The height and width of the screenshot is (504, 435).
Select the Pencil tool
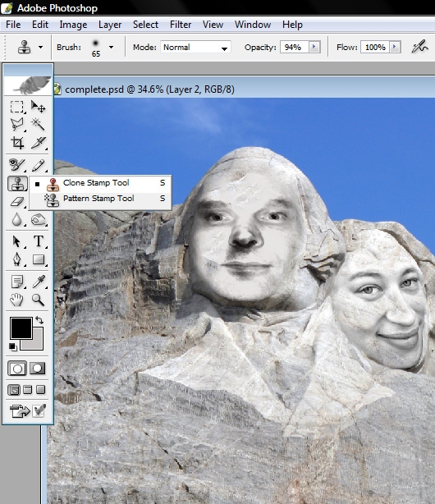(38, 165)
